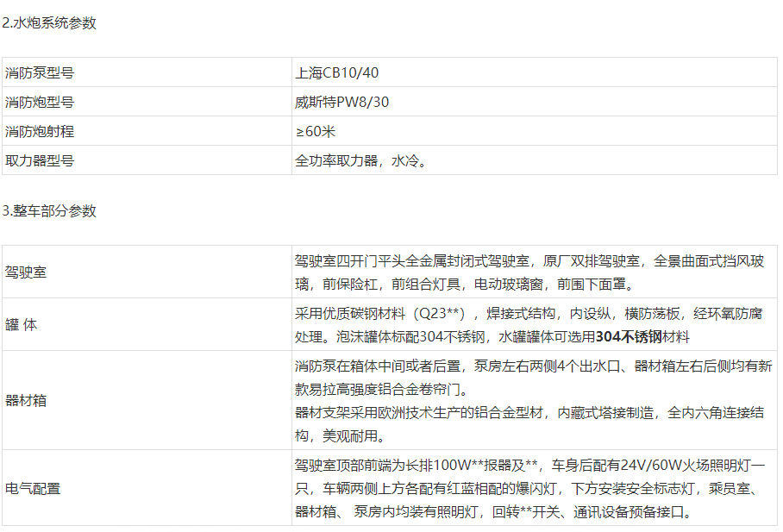The image size is (783, 532).
Task: Select the 驾驶室 label cell
Action: pos(26,272)
